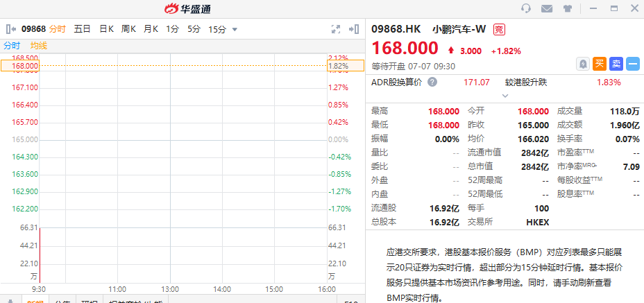The height and width of the screenshot is (303, 644).
Task: Minimize the 华盛通 window
Action: pos(593,8)
